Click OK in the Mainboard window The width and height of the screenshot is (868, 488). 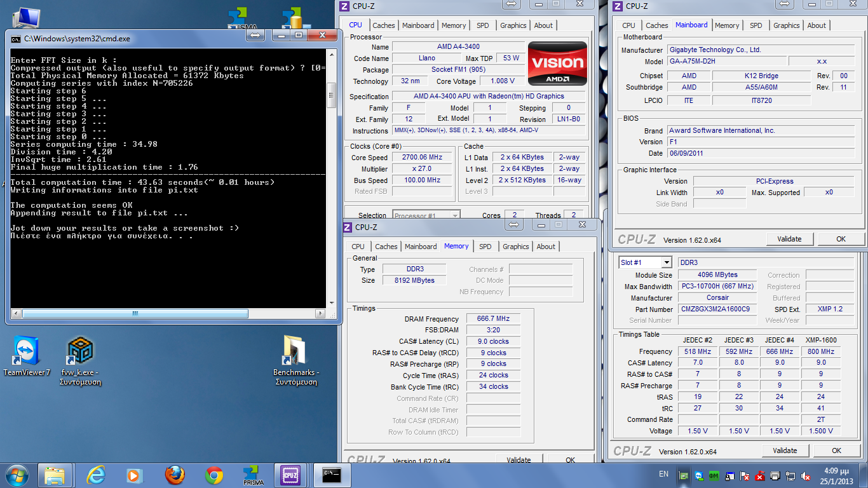841,239
